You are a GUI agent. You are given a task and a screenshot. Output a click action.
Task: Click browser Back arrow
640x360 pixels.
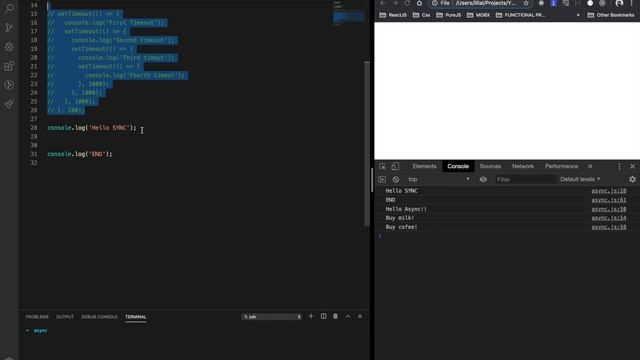tap(382, 3)
